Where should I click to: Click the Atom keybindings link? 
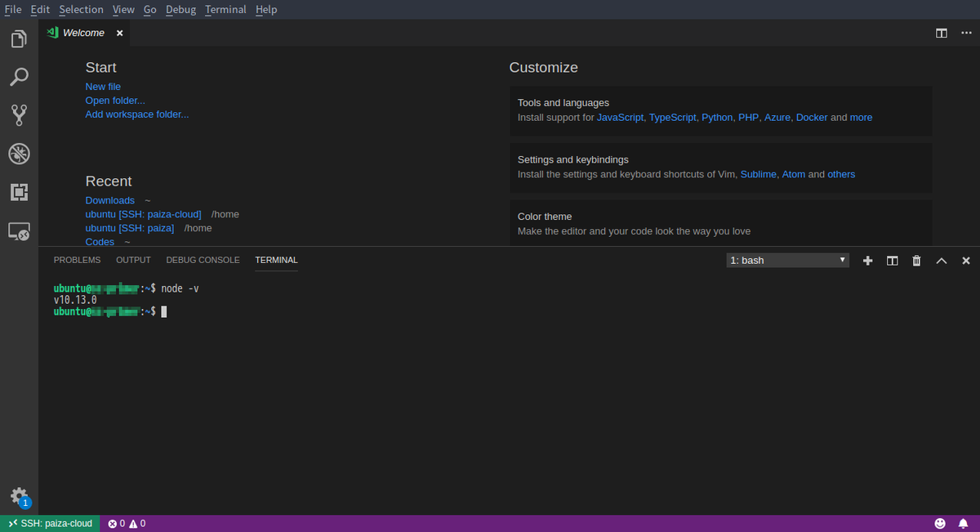coord(794,174)
